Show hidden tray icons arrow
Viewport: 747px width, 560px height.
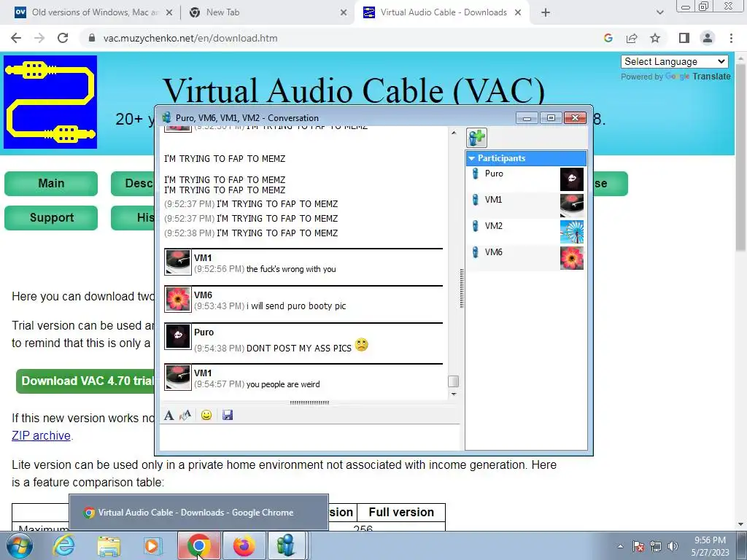tap(620, 546)
